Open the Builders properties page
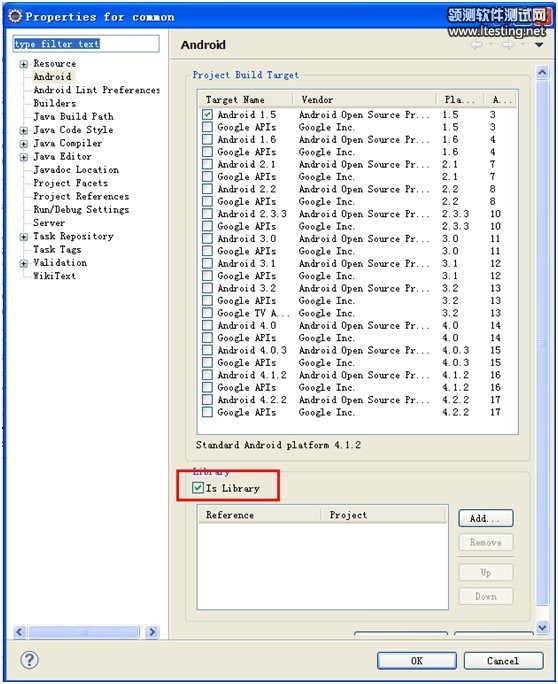This screenshot has width=558, height=684. 55,103
